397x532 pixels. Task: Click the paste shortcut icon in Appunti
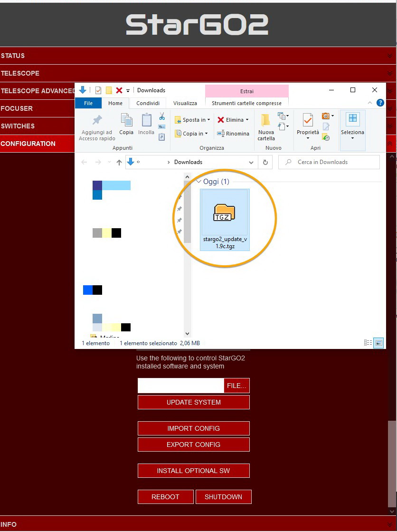[x=162, y=137]
